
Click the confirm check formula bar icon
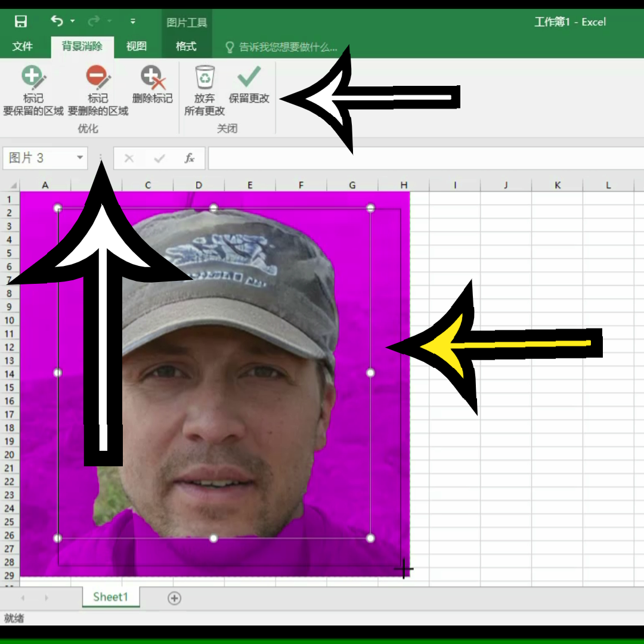(159, 158)
